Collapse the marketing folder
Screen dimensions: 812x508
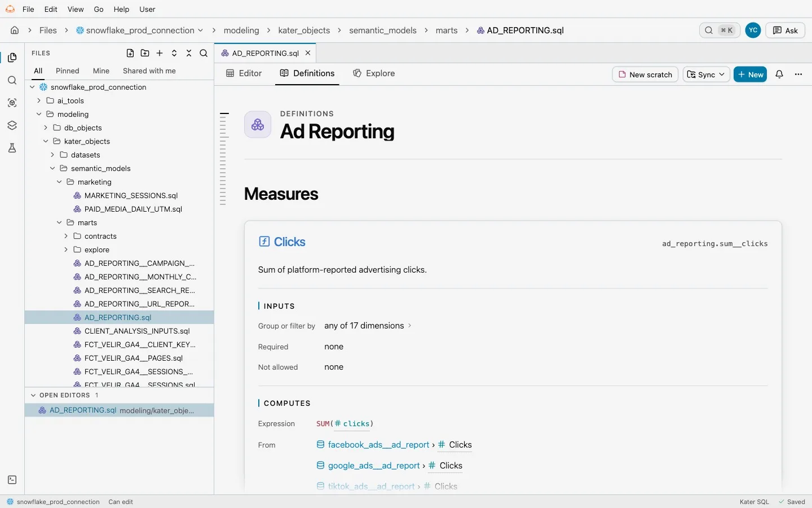point(59,182)
